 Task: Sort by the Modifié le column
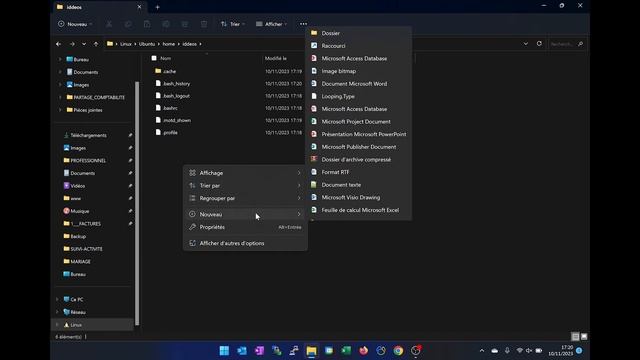(x=276, y=58)
